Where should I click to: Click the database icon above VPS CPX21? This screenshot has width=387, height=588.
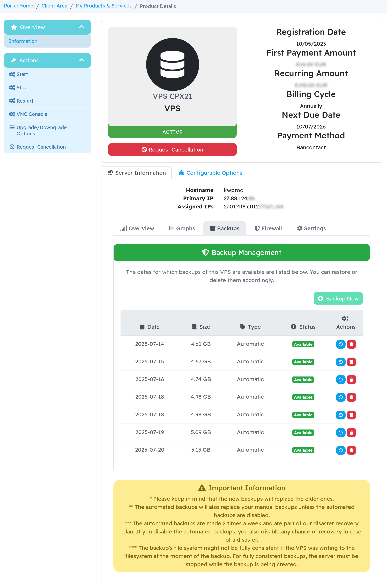point(172,64)
